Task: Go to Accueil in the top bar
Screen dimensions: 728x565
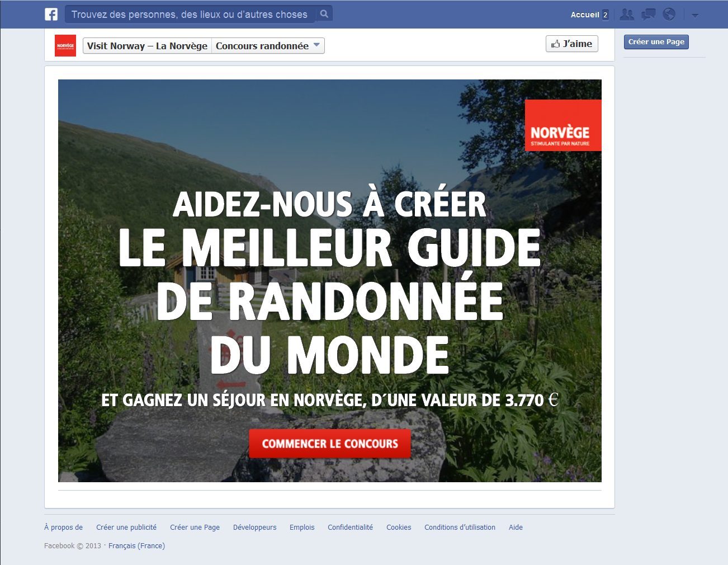Action: [585, 15]
